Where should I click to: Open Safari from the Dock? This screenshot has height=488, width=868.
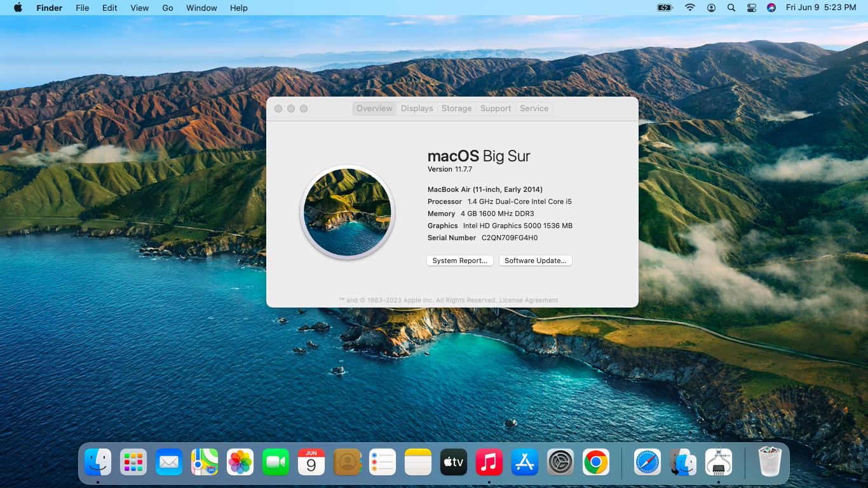point(648,462)
